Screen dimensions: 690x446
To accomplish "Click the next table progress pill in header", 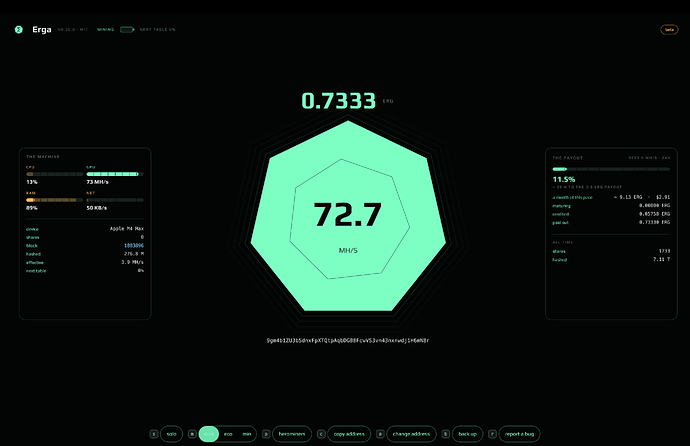I will pyautogui.click(x=127, y=29).
